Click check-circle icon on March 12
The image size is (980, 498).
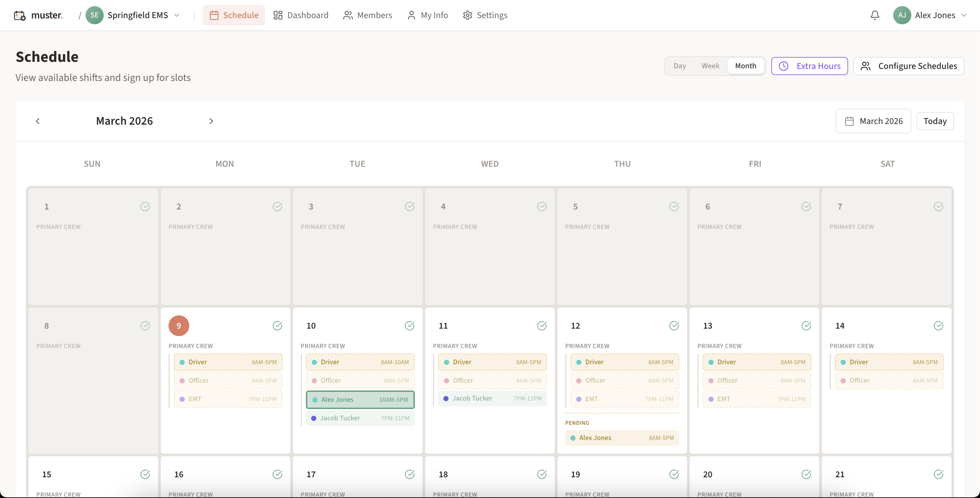[674, 325]
